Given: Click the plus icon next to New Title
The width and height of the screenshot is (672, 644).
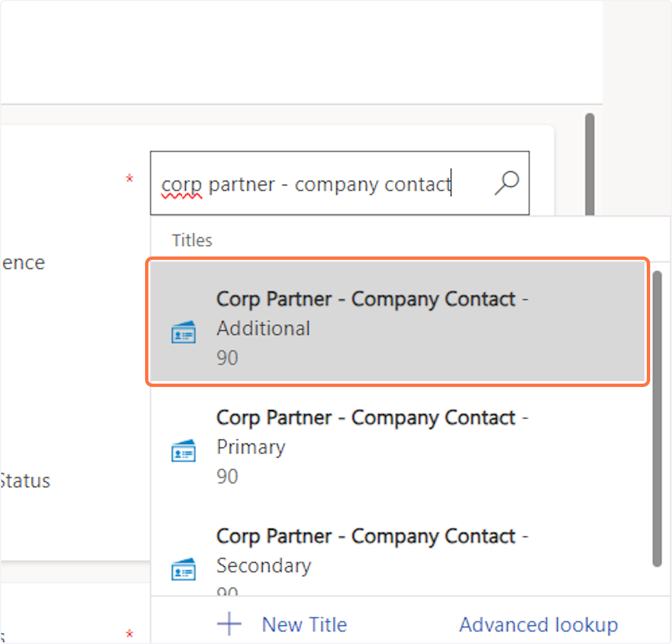Looking at the screenshot, I should (x=229, y=624).
